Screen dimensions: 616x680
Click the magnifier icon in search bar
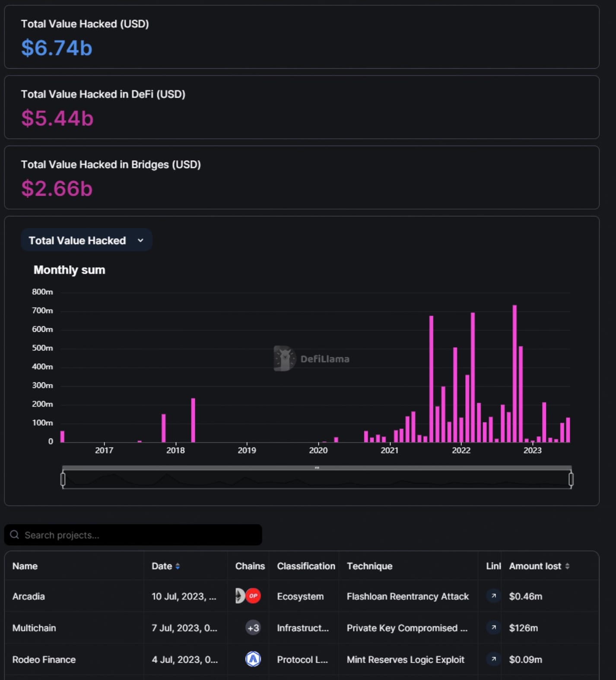[x=15, y=535]
